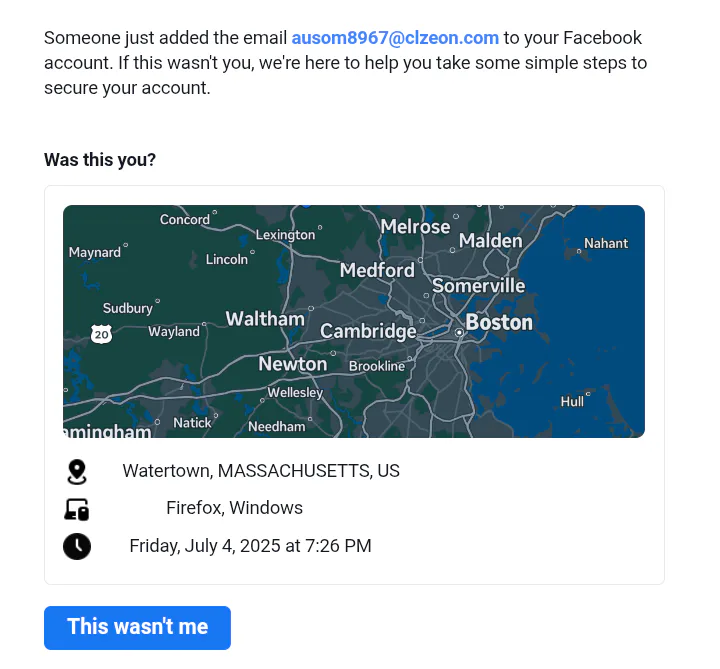The image size is (720, 669).
Task: Click the Hull label on the map
Action: [572, 401]
